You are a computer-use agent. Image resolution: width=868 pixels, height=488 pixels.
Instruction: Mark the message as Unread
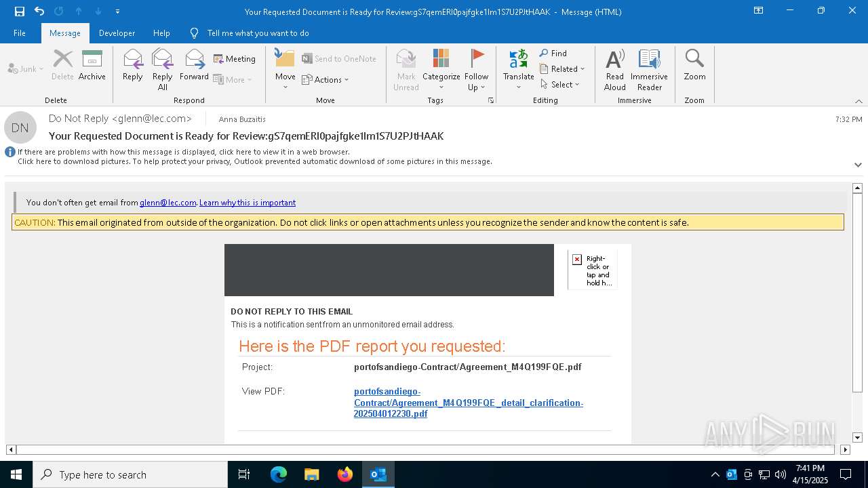(406, 69)
